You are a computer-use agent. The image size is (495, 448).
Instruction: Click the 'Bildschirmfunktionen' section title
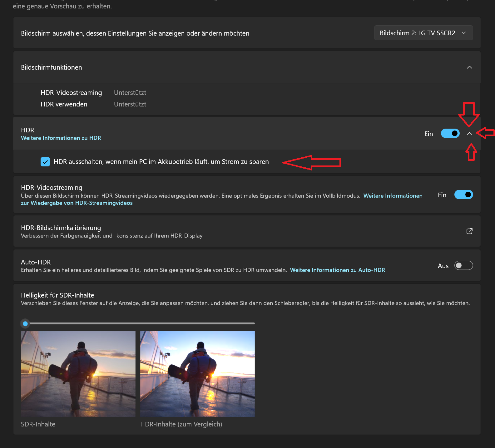(x=52, y=67)
